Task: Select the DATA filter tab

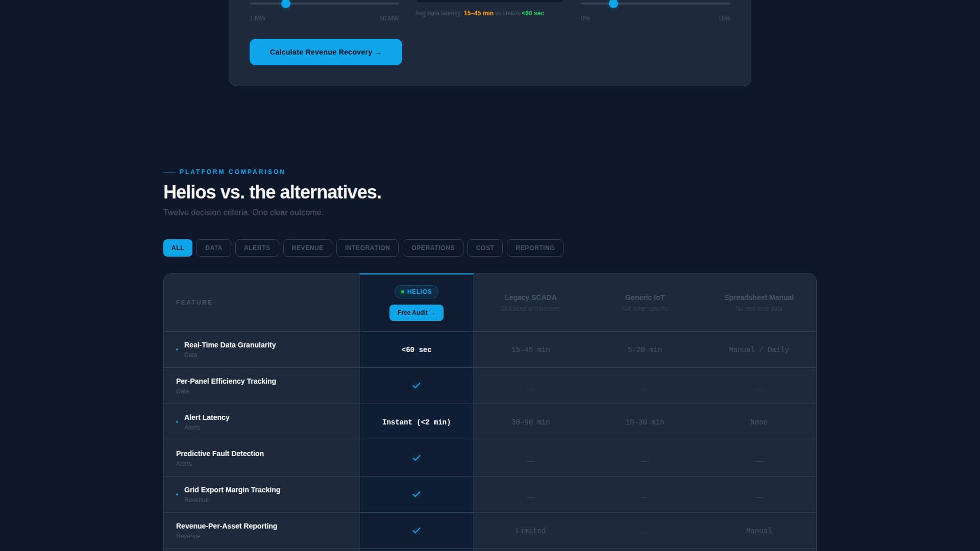Action: (214, 248)
